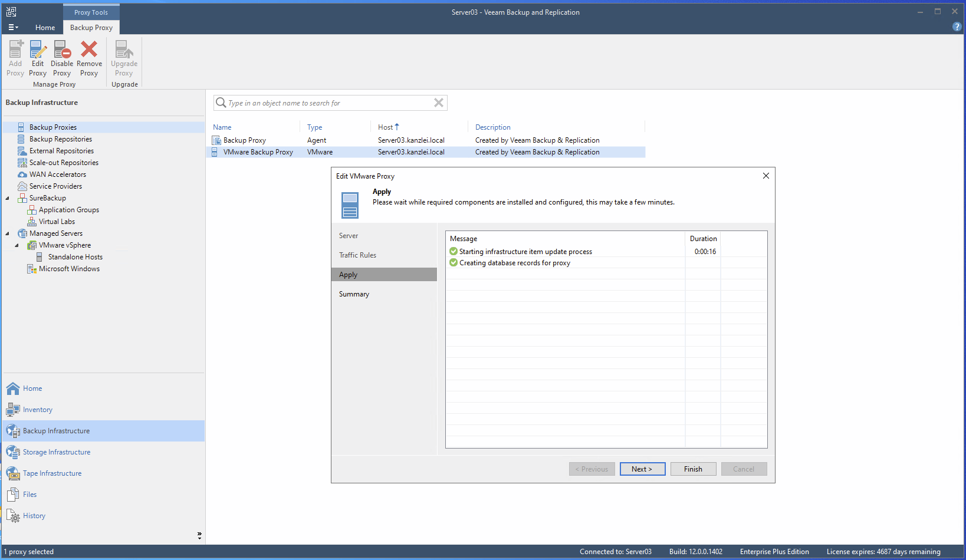Select the Backup Proxy agent row

(x=428, y=140)
